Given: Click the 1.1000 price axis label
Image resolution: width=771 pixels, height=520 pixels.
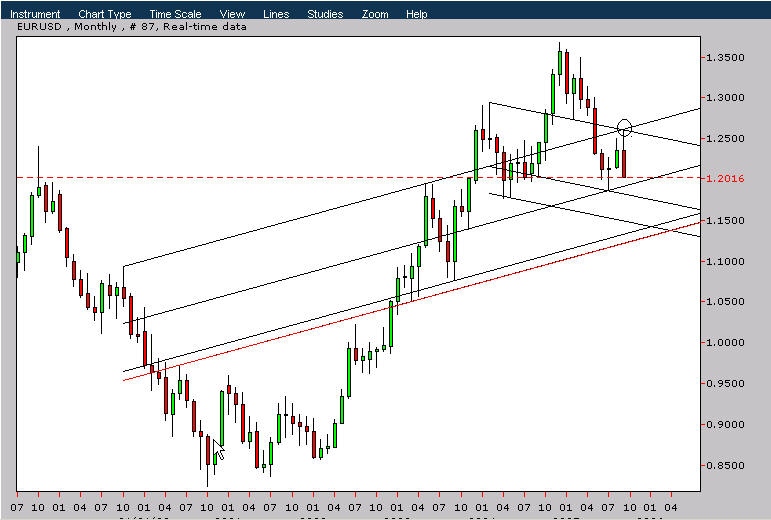Looking at the screenshot, I should point(725,261).
